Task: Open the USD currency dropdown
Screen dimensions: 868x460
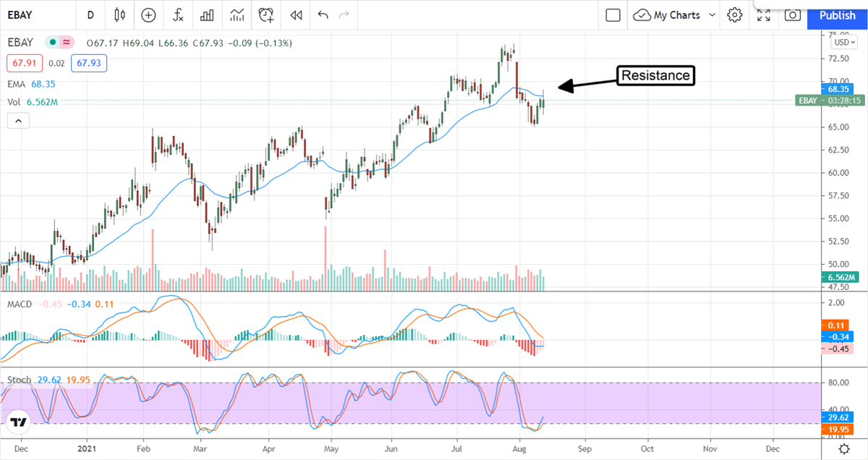Action: point(843,41)
